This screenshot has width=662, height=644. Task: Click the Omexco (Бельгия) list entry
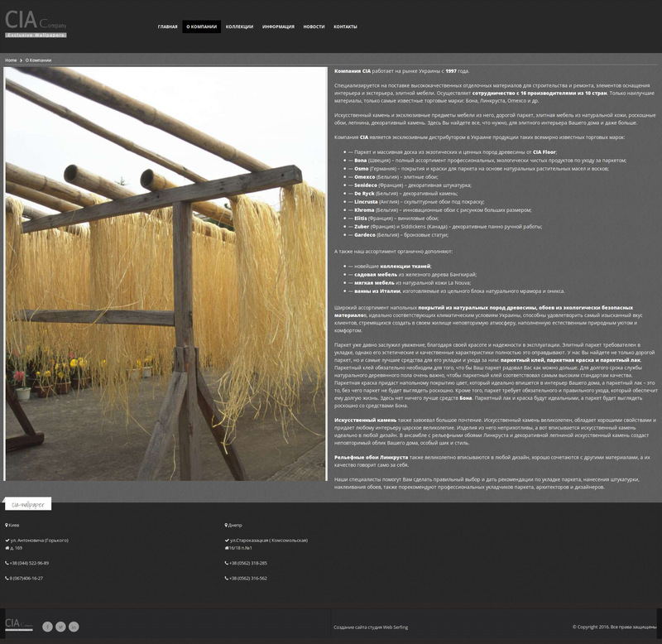click(394, 177)
